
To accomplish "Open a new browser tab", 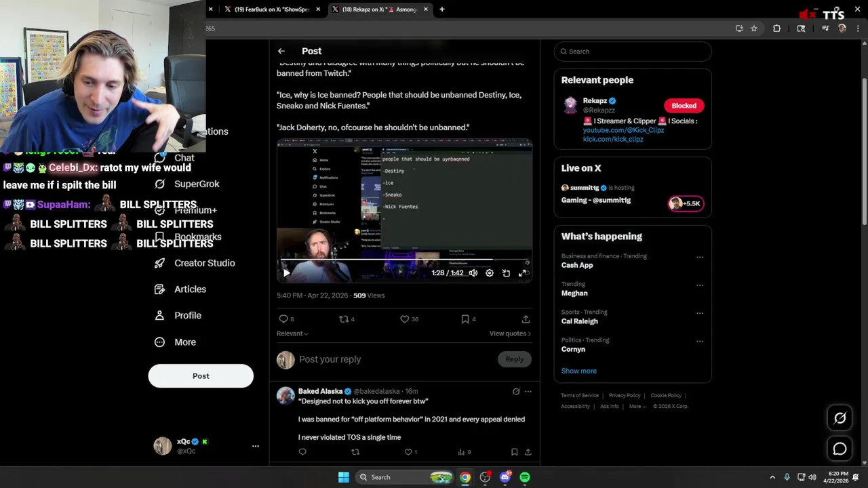I will coord(442,9).
